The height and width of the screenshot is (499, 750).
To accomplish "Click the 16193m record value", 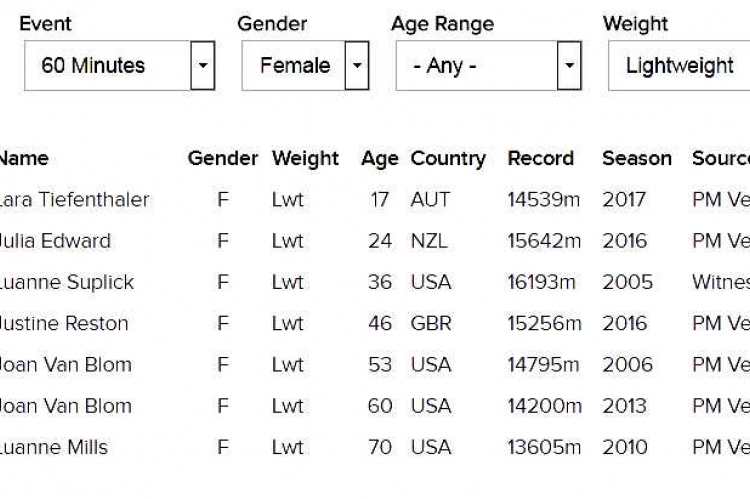I will pos(541,282).
